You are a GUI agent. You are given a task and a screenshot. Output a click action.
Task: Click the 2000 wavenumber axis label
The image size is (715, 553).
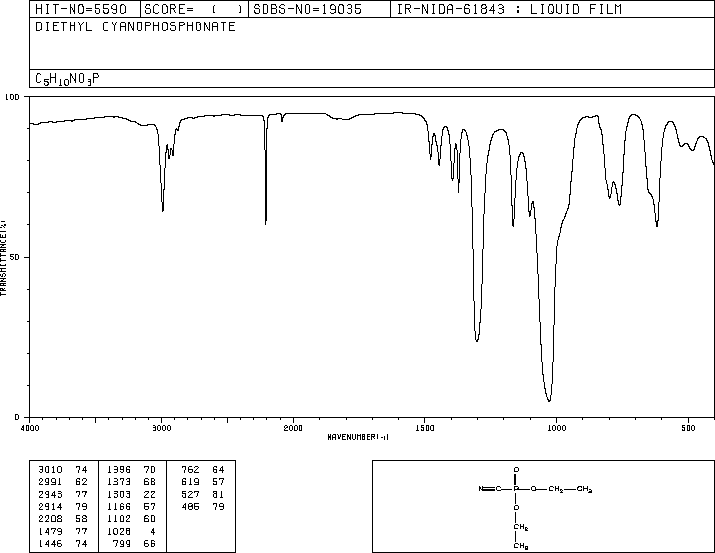293,428
